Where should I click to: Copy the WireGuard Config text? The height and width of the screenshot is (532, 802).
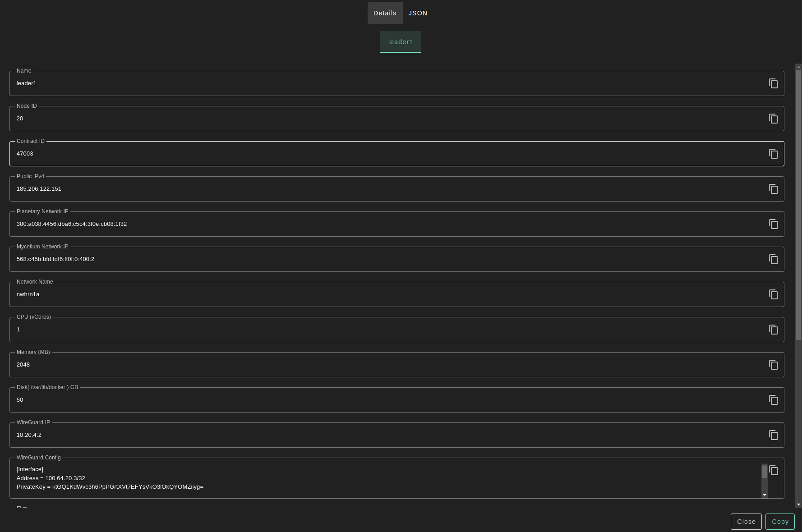pyautogui.click(x=773, y=470)
